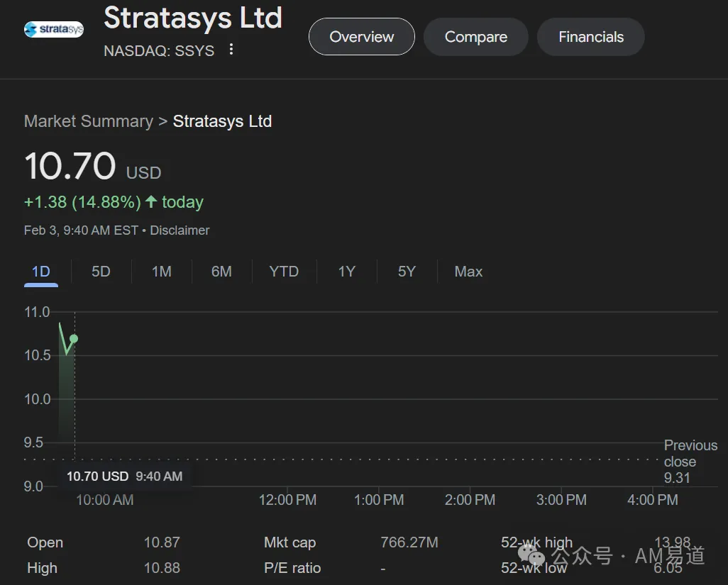The image size is (728, 585).
Task: Click the P/E ratio label
Action: pyautogui.click(x=292, y=568)
